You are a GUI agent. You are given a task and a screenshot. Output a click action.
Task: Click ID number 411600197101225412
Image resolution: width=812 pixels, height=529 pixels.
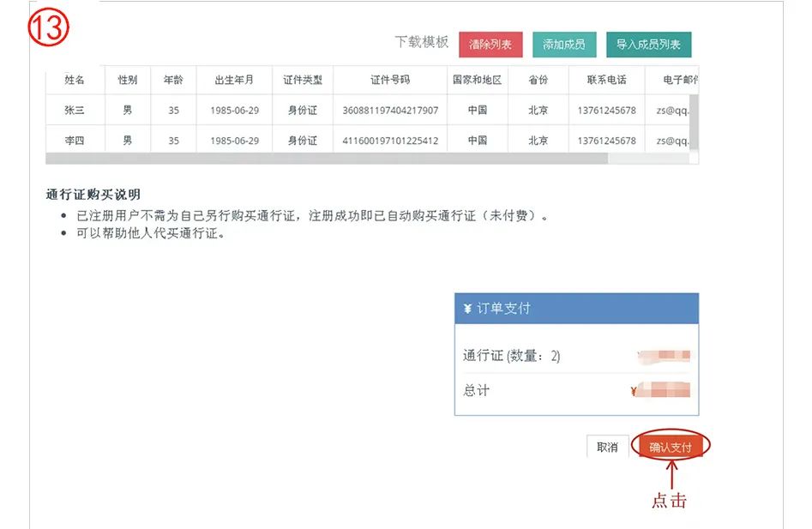390,141
